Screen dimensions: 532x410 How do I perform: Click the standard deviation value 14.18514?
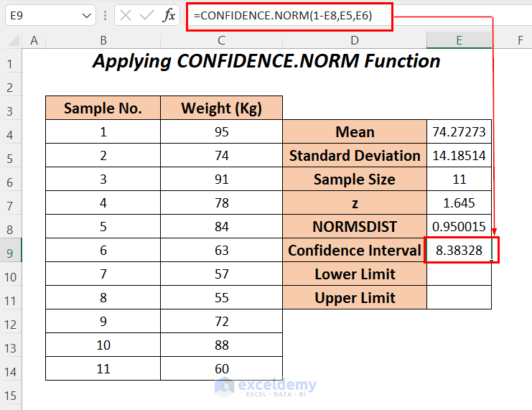point(459,155)
